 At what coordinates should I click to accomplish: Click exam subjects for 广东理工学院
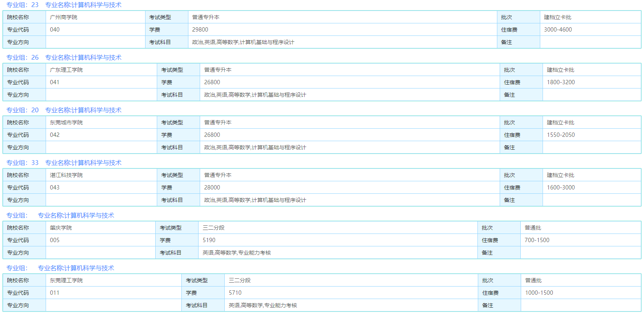[255, 95]
